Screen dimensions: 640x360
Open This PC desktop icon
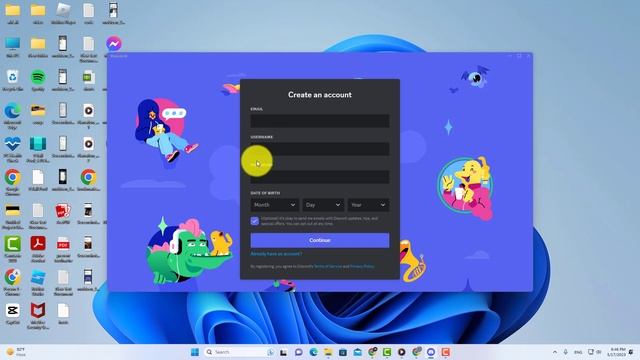tap(12, 47)
